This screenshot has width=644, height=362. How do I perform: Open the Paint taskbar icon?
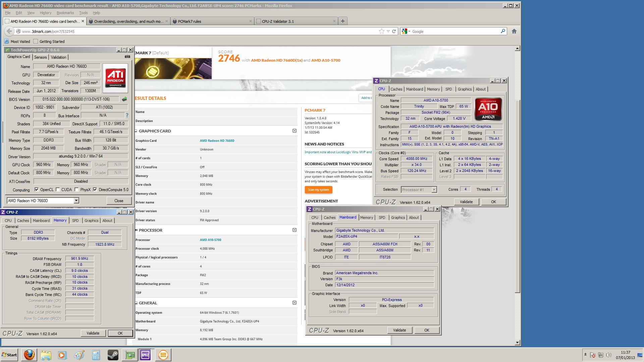(79, 355)
